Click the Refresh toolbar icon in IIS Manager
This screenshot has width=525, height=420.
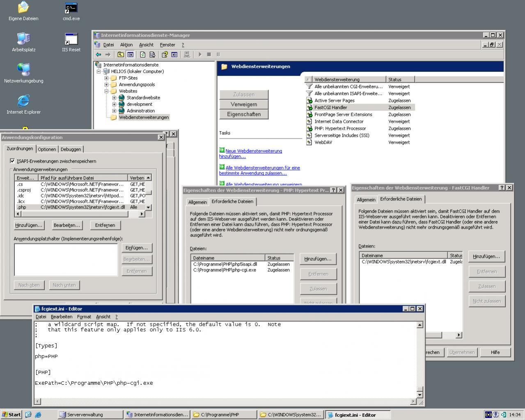click(x=143, y=54)
